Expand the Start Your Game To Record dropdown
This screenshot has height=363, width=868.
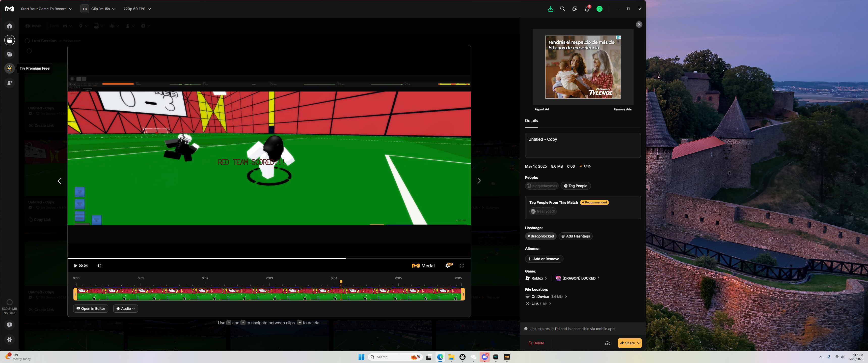tap(46, 9)
